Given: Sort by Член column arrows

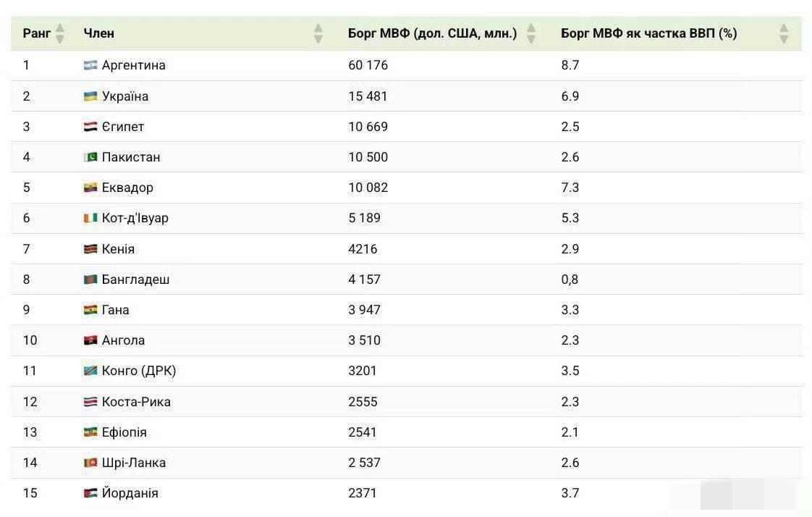Looking at the screenshot, I should 318,34.
